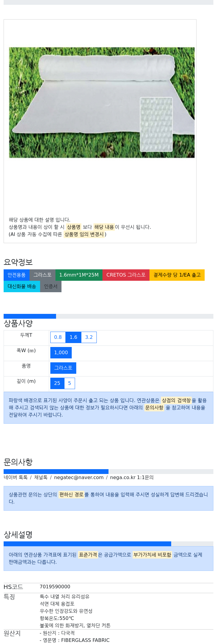This screenshot has width=217, height=644.
Task: Select the 0.8 thickness option
Action: coord(58,337)
